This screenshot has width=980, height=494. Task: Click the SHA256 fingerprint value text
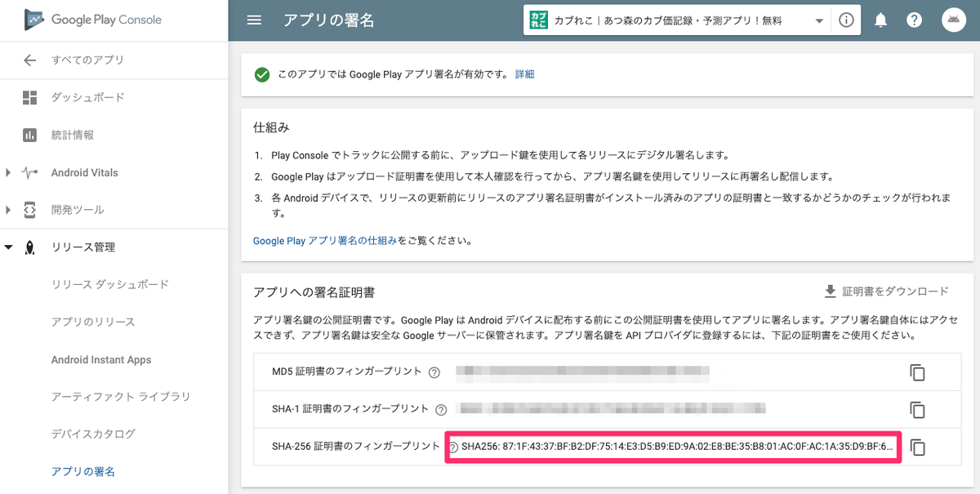(678, 447)
